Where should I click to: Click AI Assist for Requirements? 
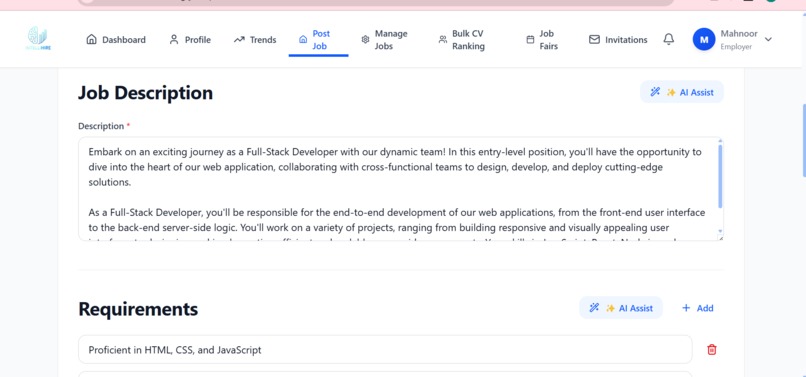(620, 308)
